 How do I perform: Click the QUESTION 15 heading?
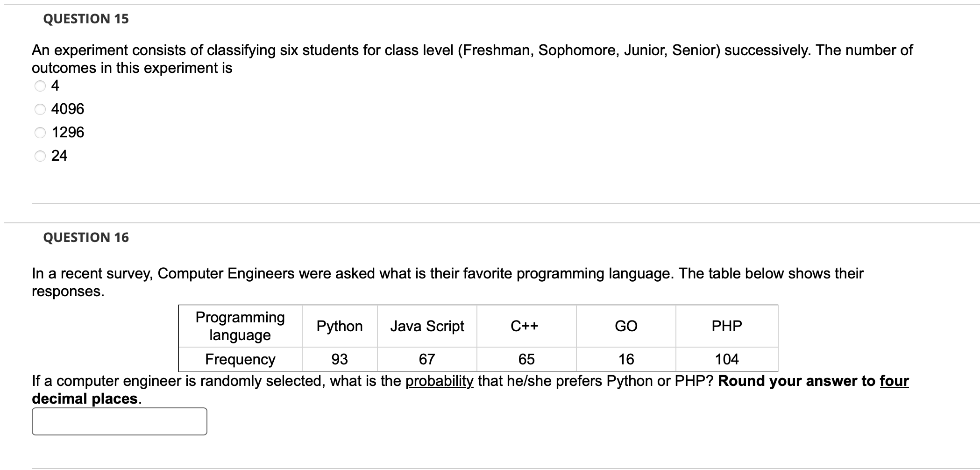85,19
